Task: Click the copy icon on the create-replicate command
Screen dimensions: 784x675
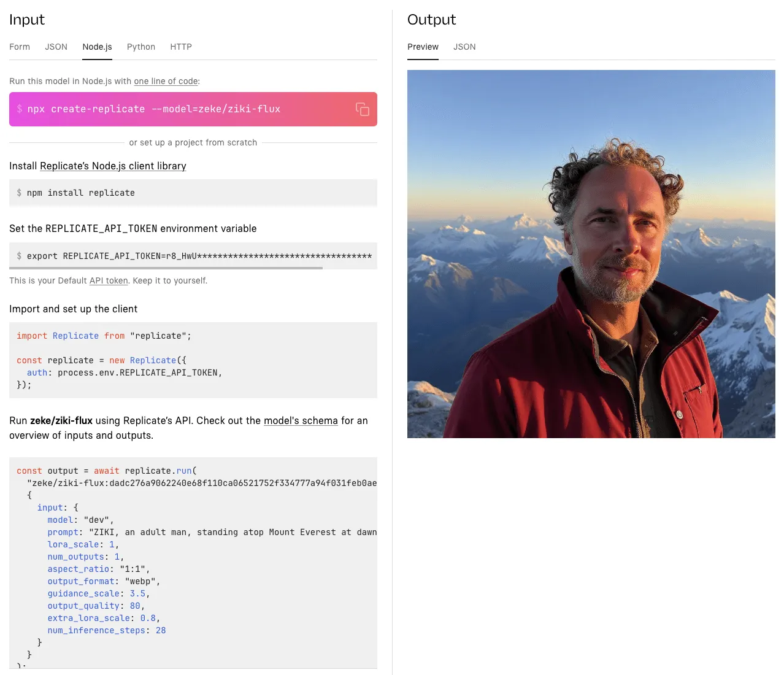Action: [363, 109]
